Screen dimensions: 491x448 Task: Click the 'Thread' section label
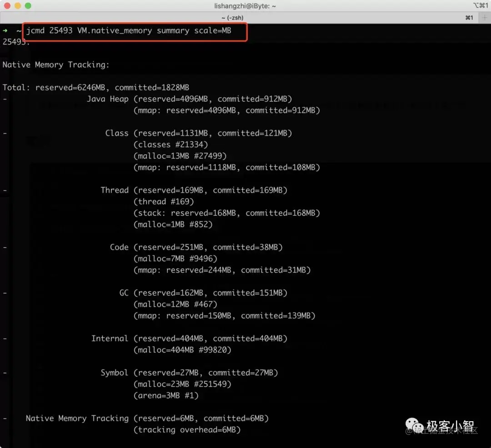point(115,190)
